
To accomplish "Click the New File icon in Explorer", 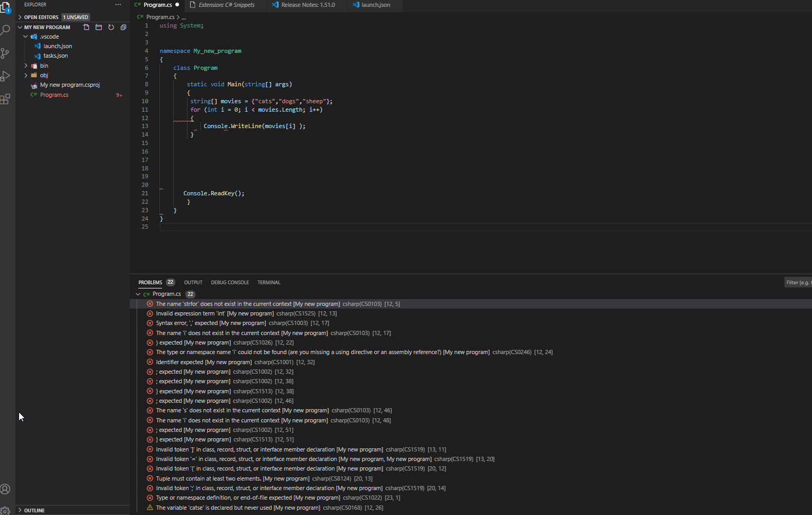I will coord(86,27).
